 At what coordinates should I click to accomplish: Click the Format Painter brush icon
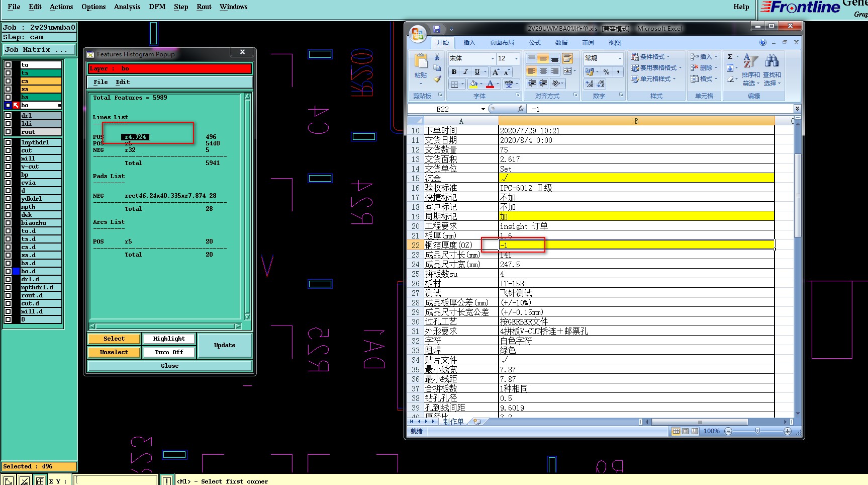(x=437, y=78)
